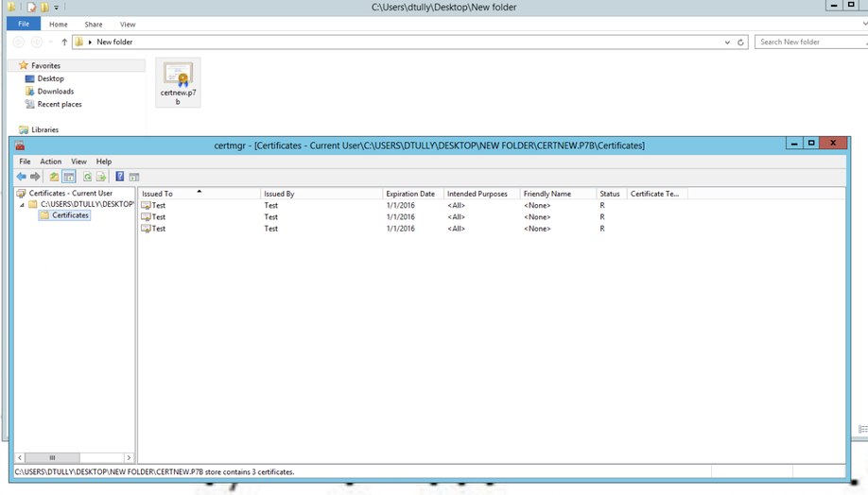Switch to the Share ribbon tab
This screenshot has height=495, width=868.
(93, 25)
